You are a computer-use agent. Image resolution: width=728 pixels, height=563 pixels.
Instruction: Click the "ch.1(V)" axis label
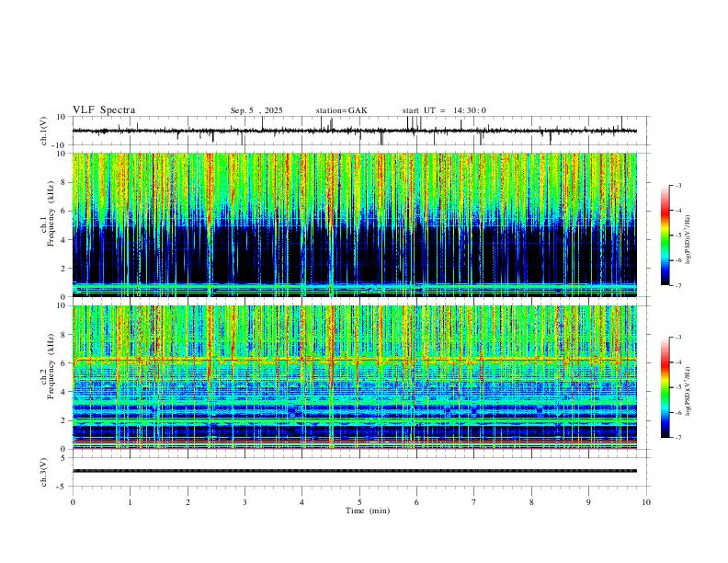[x=45, y=132]
